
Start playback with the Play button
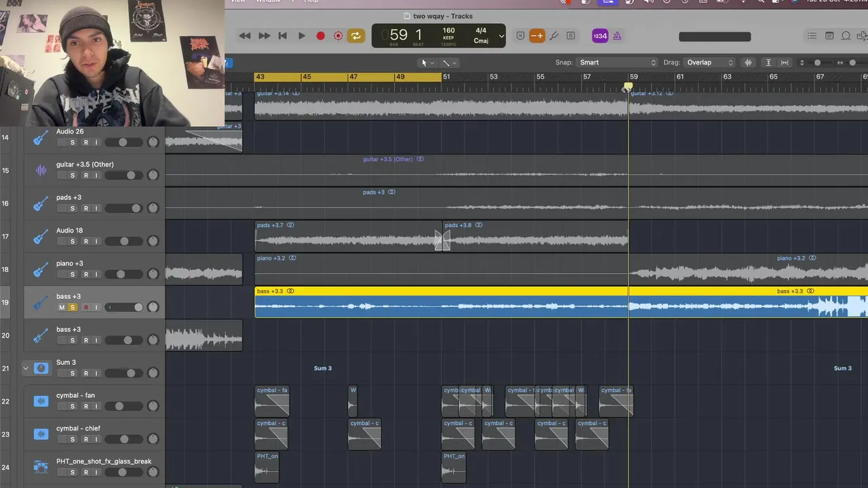tap(302, 36)
